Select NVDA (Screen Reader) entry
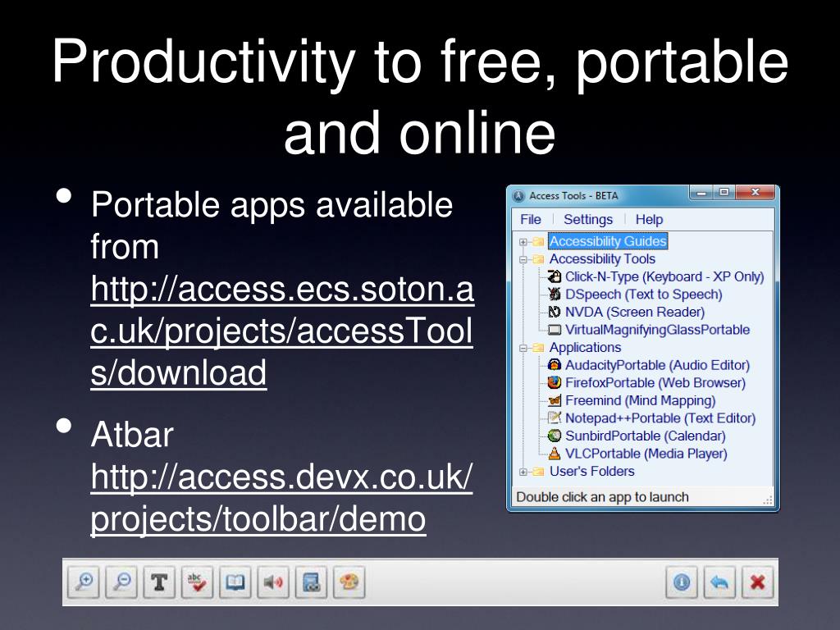Image resolution: width=840 pixels, height=630 pixels. 635,312
